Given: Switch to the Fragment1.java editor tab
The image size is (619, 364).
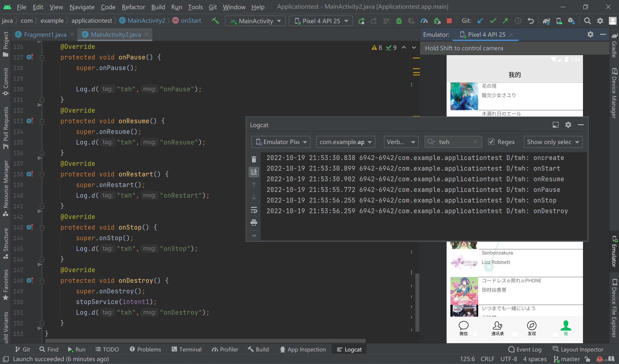Looking at the screenshot, I should 45,34.
